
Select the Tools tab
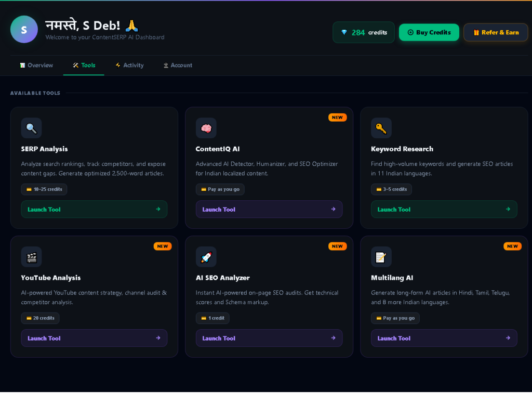84,65
